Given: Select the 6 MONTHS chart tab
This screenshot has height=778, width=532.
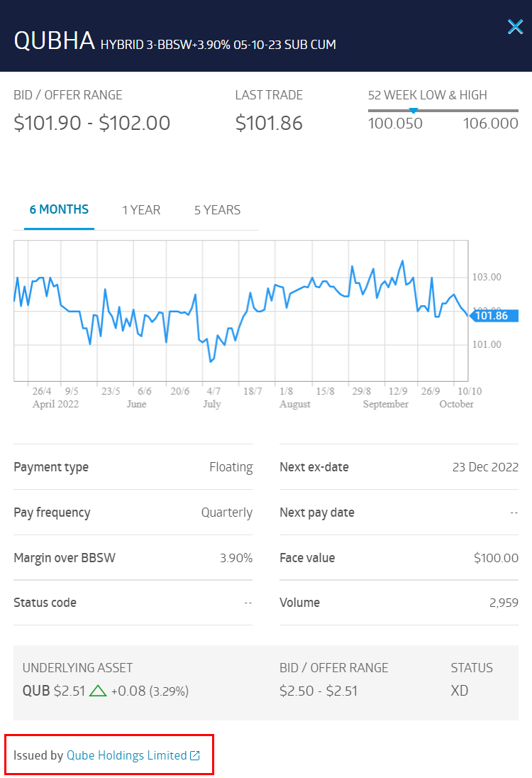Looking at the screenshot, I should click(x=59, y=209).
